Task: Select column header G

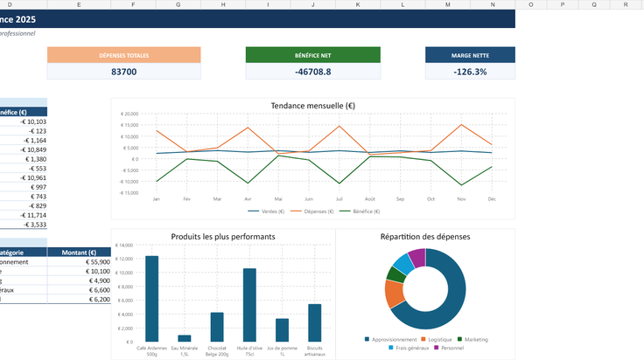Action: click(x=178, y=4)
